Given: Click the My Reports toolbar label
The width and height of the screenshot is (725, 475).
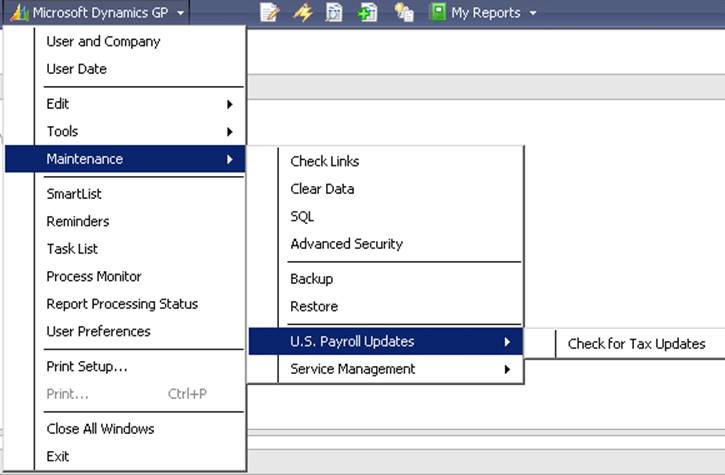Looking at the screenshot, I should click(486, 13).
